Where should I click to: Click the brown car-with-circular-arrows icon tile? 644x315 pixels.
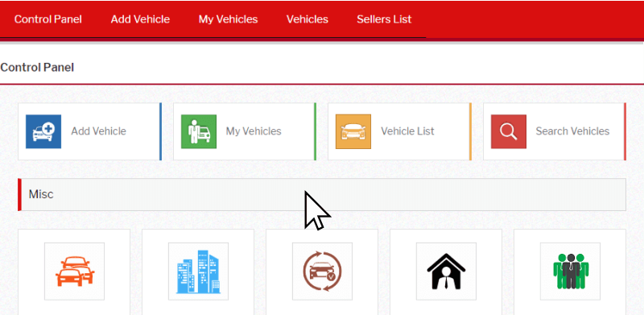(x=323, y=271)
